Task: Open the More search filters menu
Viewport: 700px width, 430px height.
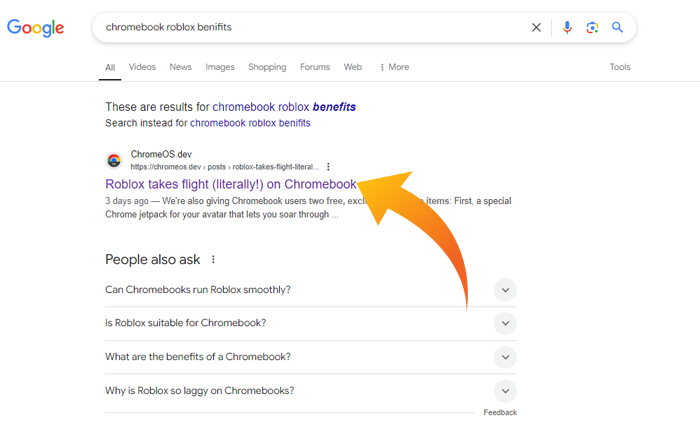Action: [394, 67]
